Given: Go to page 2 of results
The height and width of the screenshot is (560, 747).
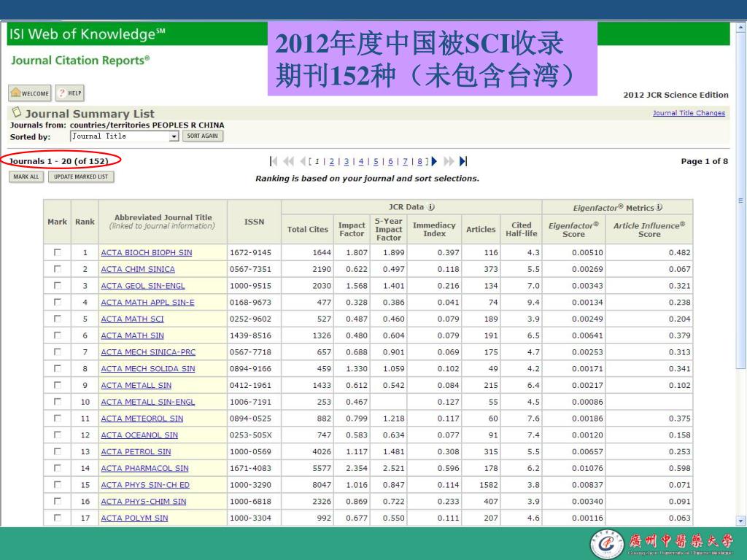Looking at the screenshot, I should [332, 161].
